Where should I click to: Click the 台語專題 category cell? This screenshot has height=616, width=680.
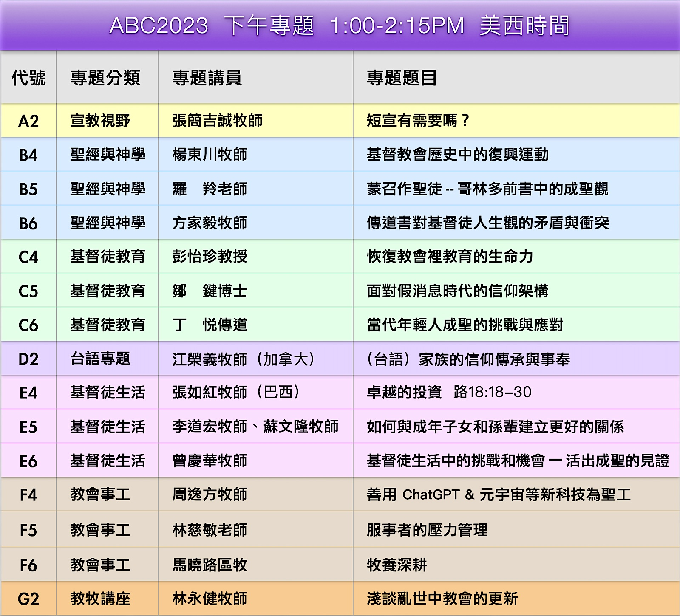coord(100,359)
